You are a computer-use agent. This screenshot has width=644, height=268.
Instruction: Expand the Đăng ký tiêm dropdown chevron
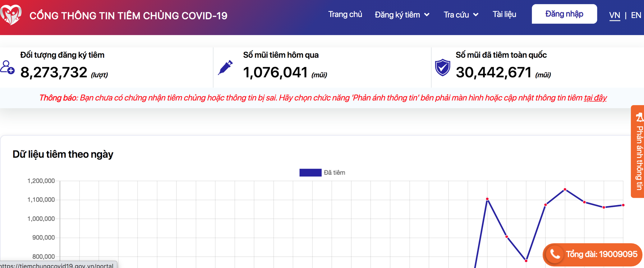point(427,15)
